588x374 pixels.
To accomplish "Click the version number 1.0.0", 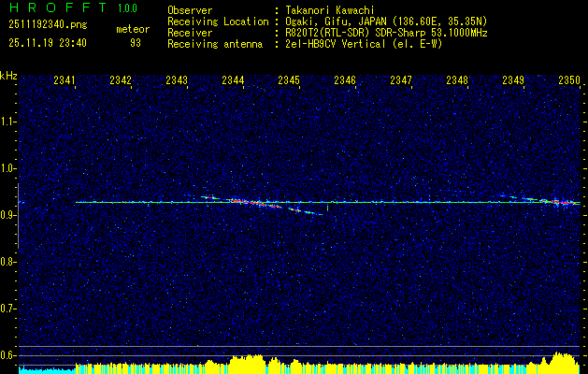I will pyautogui.click(x=127, y=8).
